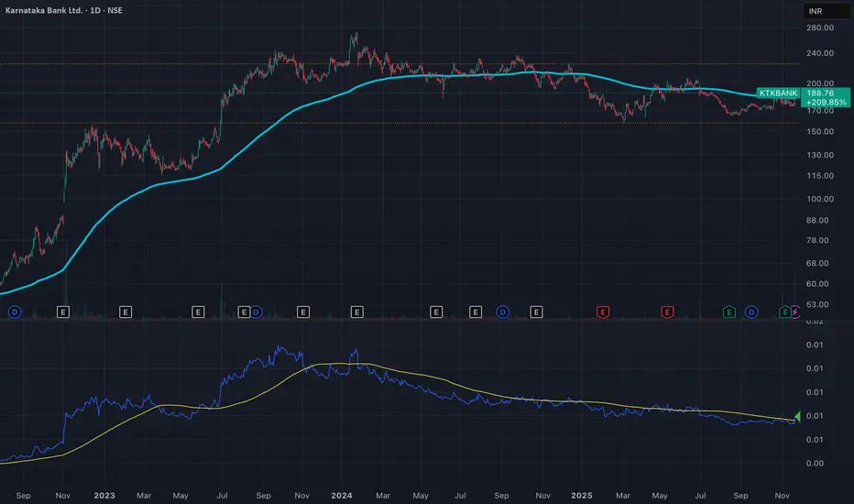The height and width of the screenshot is (504, 854).
Task: Click the rightmost blue dividend D marker
Action: [752, 312]
